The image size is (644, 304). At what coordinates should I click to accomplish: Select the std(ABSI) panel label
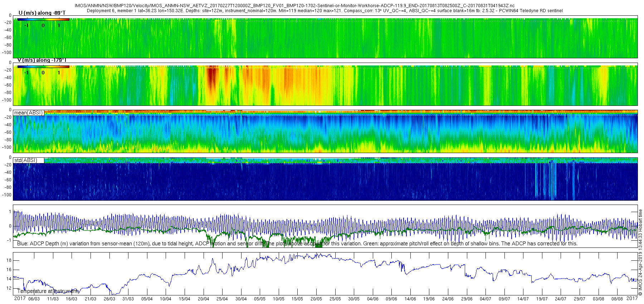[25, 160]
